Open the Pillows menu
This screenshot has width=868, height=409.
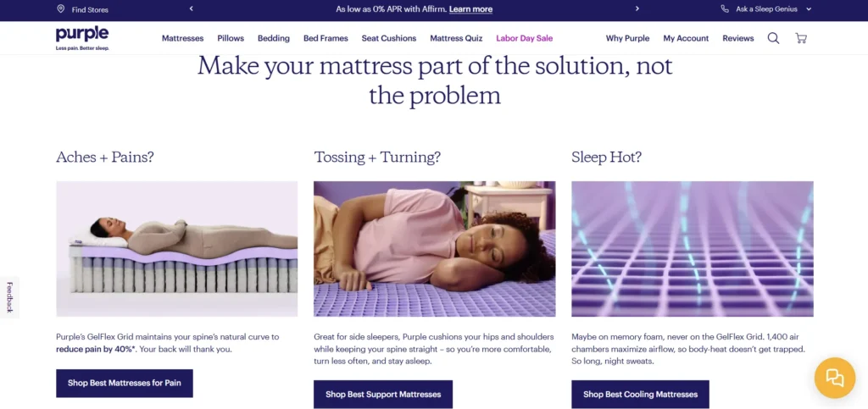click(231, 38)
